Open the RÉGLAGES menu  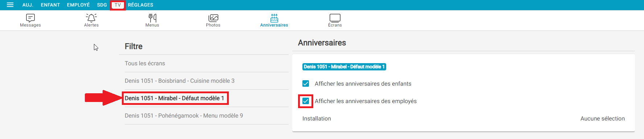click(141, 5)
